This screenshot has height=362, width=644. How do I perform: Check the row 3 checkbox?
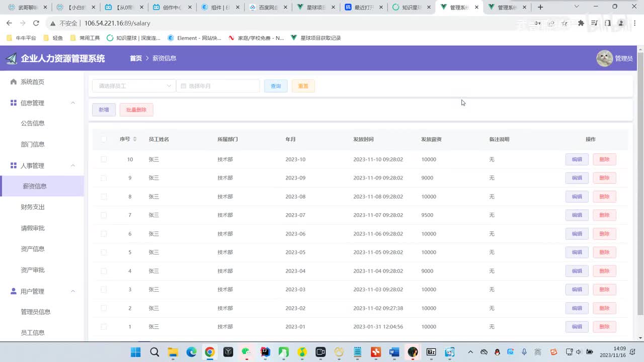point(104,290)
